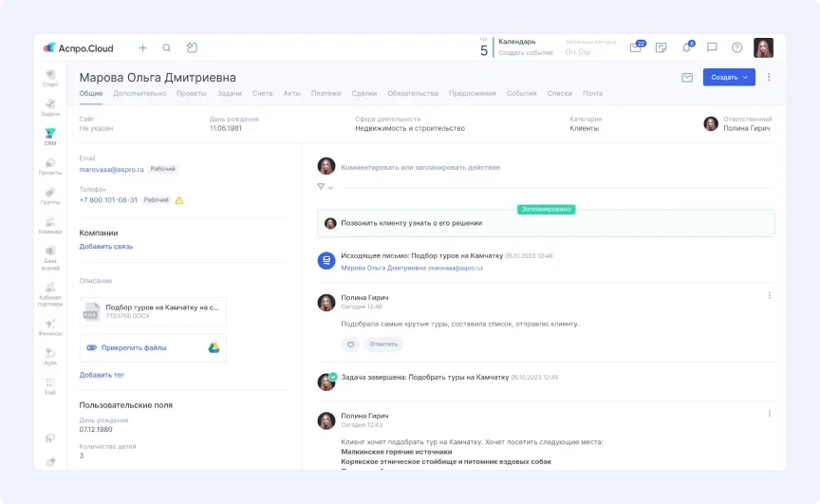Click the comment input field Комментировать или запланировать
Image resolution: width=820 pixels, height=504 pixels.
point(420,167)
